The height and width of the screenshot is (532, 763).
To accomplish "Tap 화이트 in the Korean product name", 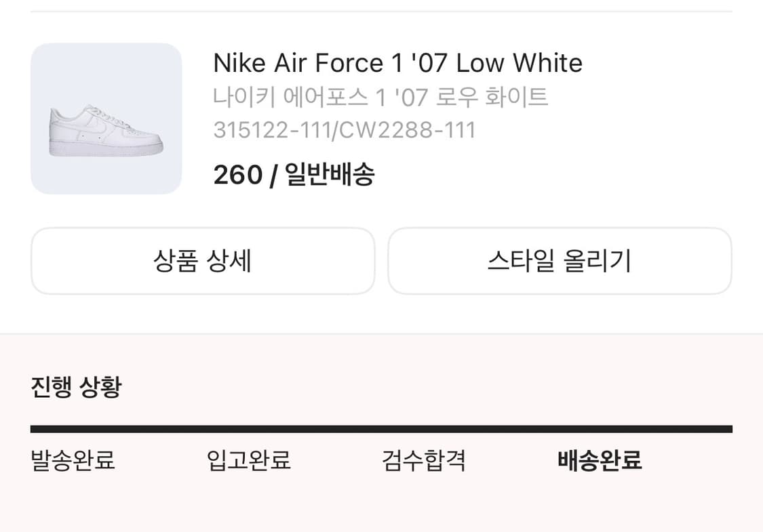I will click(x=517, y=98).
